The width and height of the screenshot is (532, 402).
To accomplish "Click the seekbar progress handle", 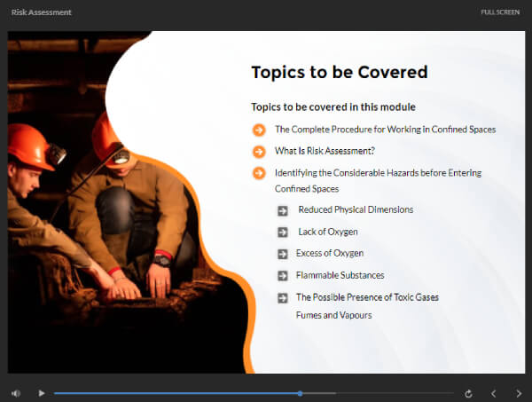I will (300, 393).
